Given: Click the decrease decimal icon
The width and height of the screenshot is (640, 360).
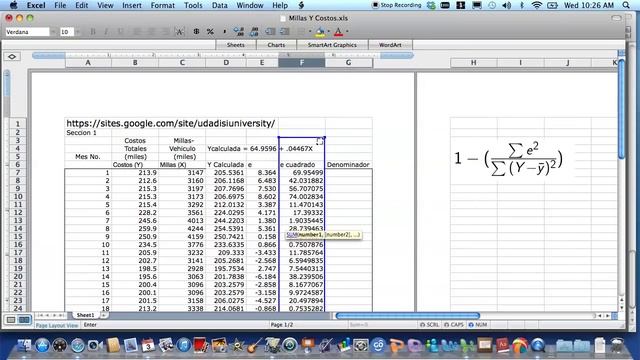Looking at the screenshot, I should pyautogui.click(x=254, y=31).
